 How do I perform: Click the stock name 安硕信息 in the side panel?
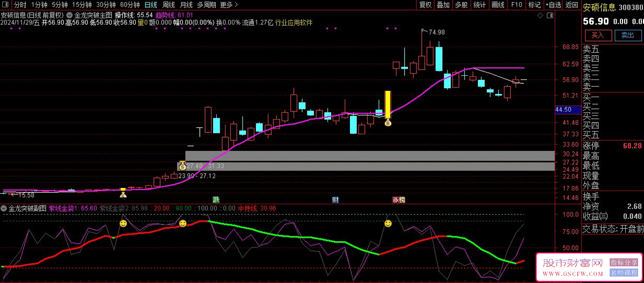(599, 8)
